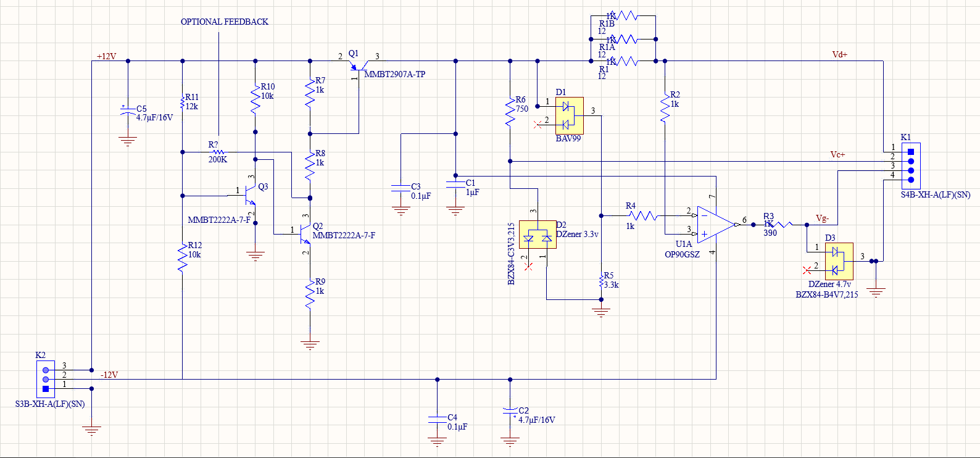Click the S4B-XH-A(LF)(SN) connector label
The height and width of the screenshot is (458, 980).
[x=936, y=194]
